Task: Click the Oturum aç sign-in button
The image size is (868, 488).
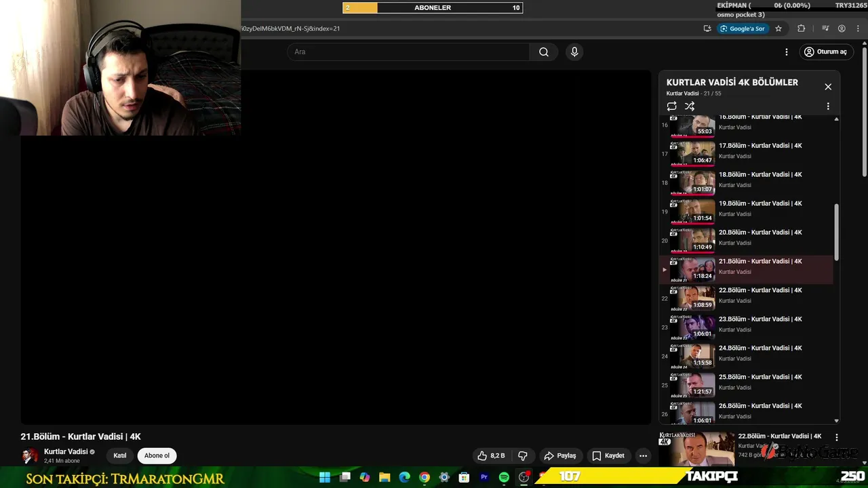Action: 825,52
